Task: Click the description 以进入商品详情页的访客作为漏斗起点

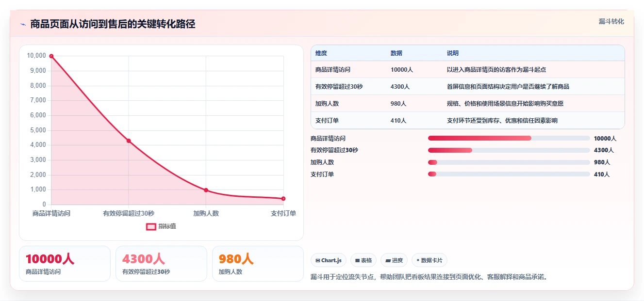Action: 496,70
